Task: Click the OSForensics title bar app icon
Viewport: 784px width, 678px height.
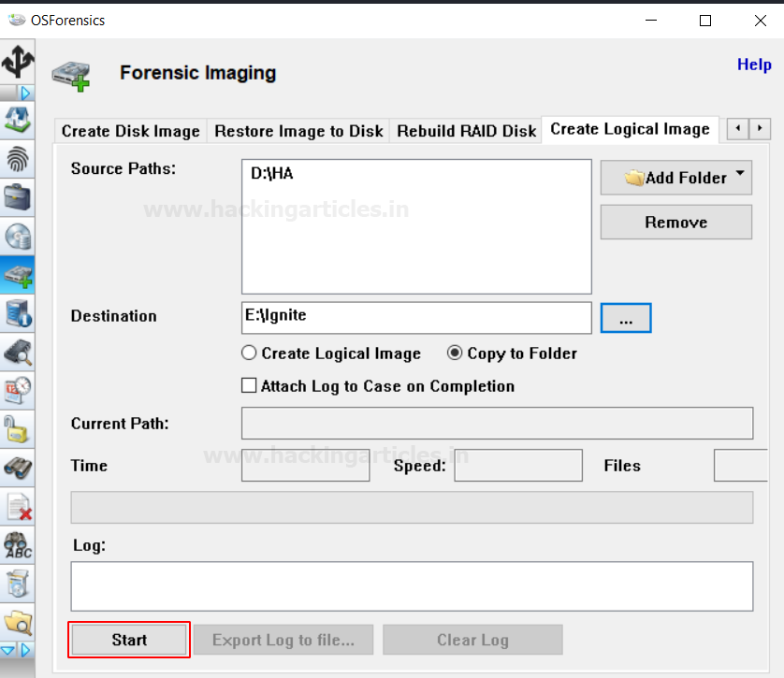Action: pos(17,20)
